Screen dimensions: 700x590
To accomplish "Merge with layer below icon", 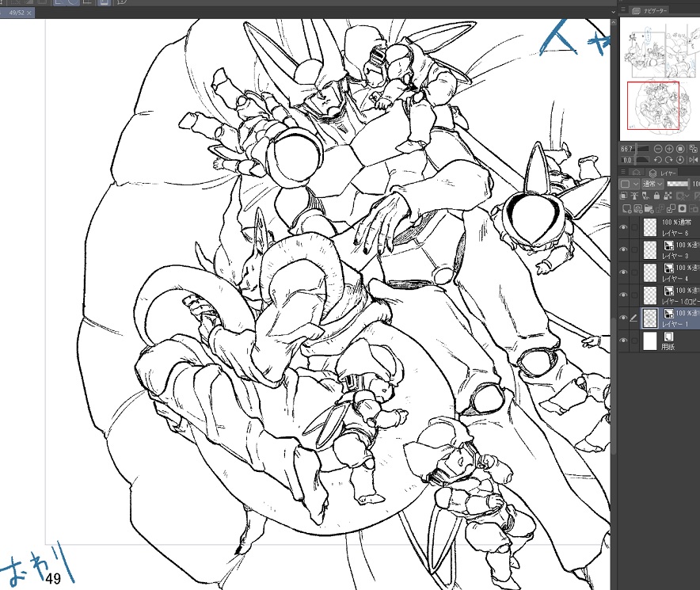I will click(671, 208).
